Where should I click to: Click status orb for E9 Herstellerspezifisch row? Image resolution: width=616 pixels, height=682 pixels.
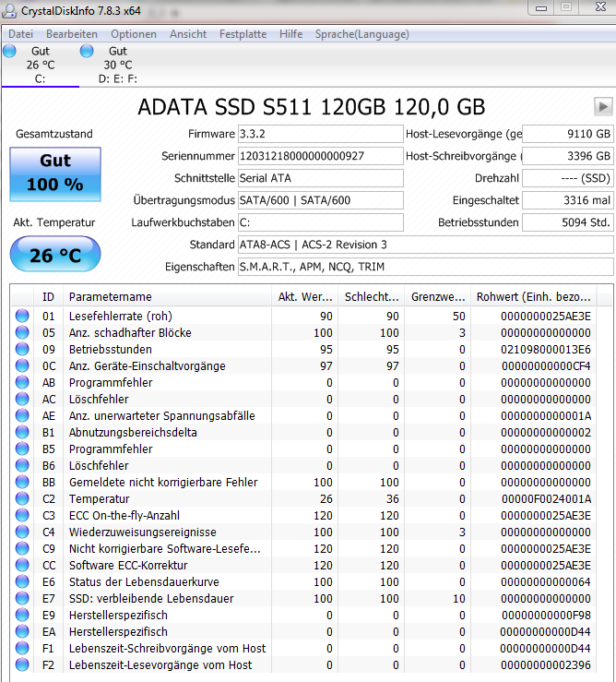pyautogui.click(x=22, y=615)
